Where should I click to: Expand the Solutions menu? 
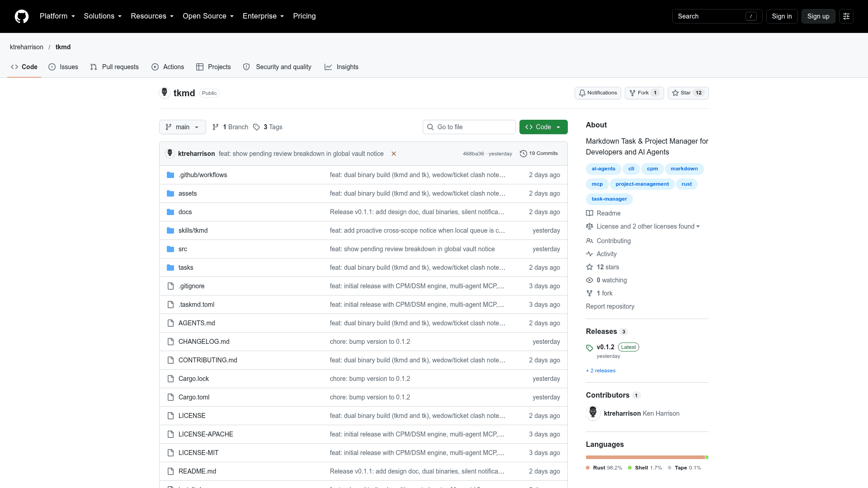[103, 16]
